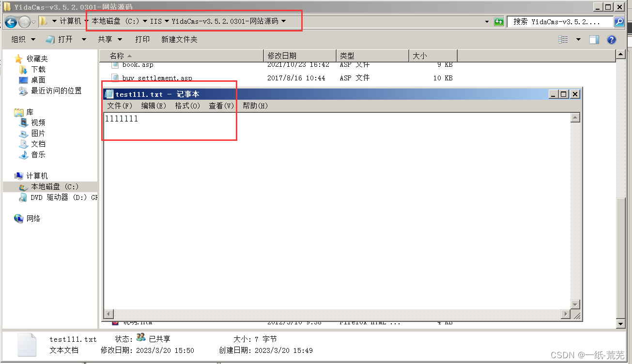Click 计算机 in the address bar
This screenshot has height=364, width=632.
coord(71,21)
